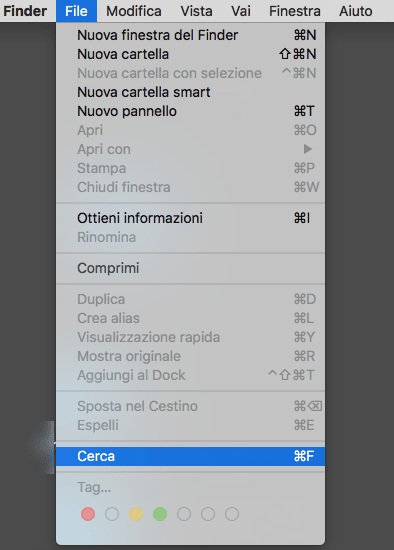The image size is (394, 550).
Task: Expand the Apri con submenu arrow
Action: [x=308, y=149]
